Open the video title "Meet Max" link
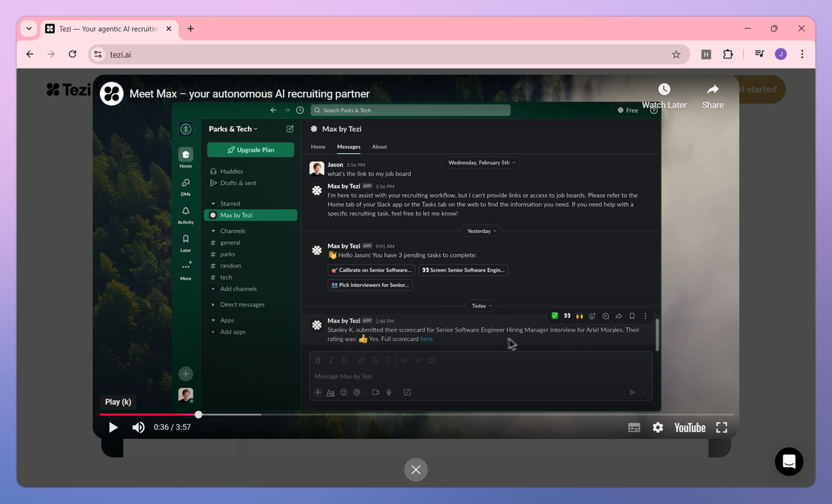 click(250, 94)
